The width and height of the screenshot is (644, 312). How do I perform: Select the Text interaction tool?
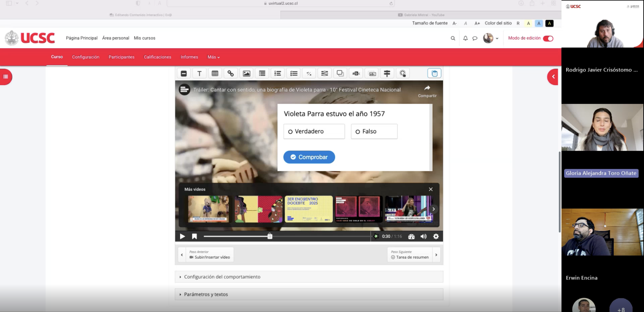click(x=199, y=73)
